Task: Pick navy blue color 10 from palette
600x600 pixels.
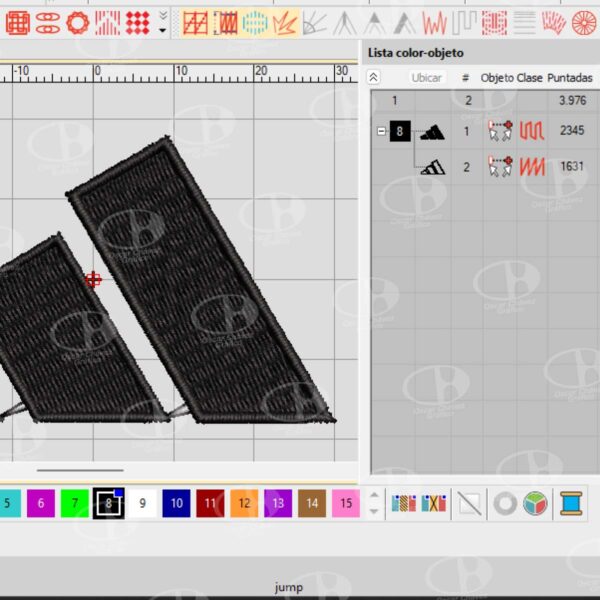Action: [176, 503]
